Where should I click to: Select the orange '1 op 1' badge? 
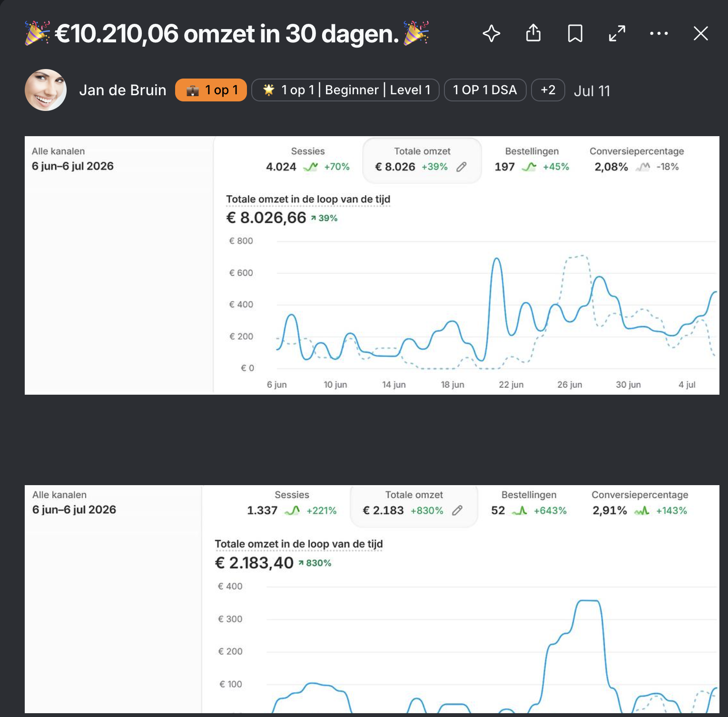tap(211, 90)
